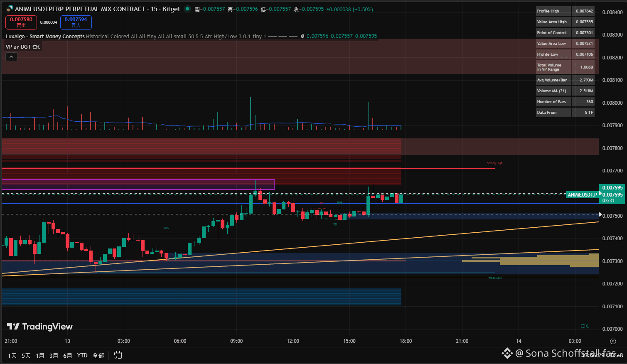Click the 0.007500 price scale label

(612, 216)
